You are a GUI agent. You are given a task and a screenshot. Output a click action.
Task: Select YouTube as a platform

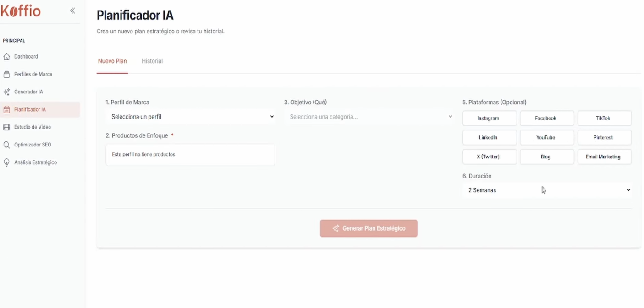547,137
